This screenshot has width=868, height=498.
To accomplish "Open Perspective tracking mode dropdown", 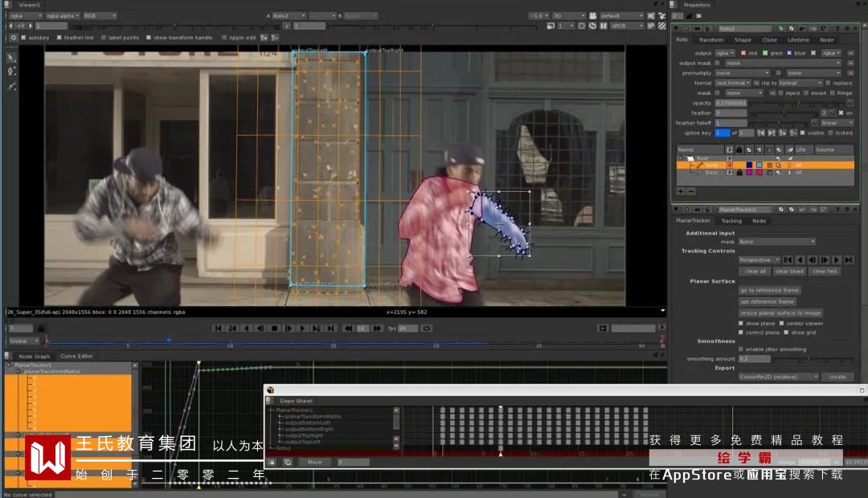I will pyautogui.click(x=759, y=260).
